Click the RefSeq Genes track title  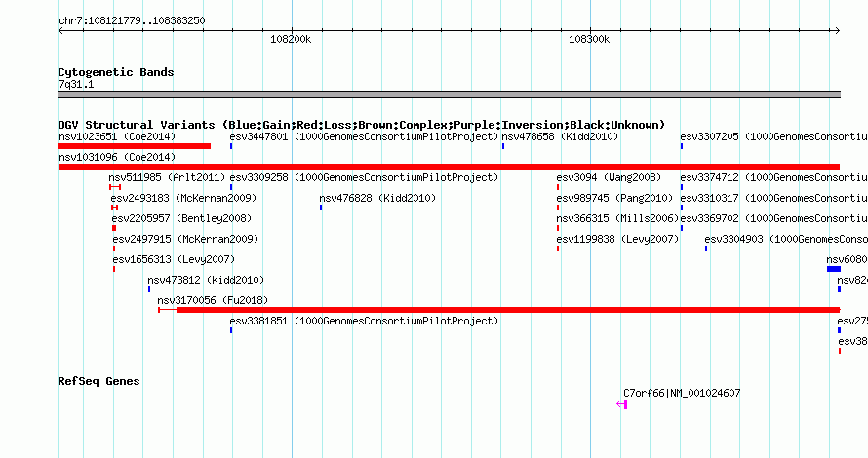tap(99, 381)
